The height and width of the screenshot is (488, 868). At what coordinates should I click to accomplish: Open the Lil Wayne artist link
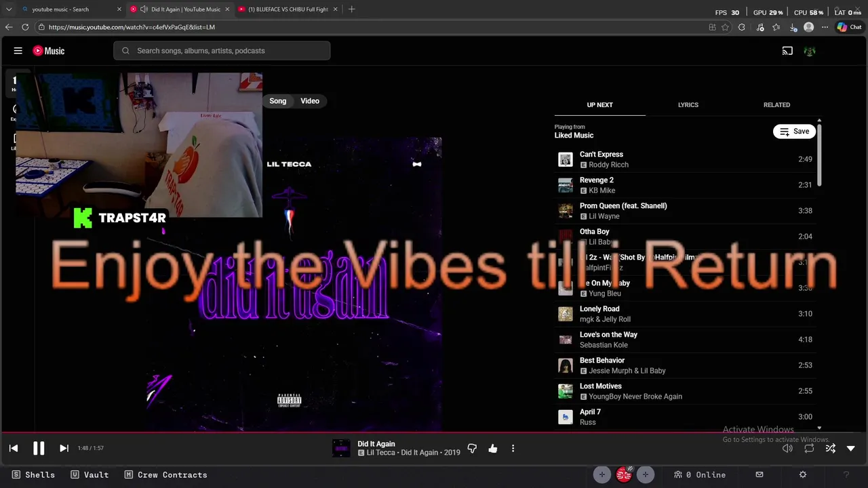(604, 216)
